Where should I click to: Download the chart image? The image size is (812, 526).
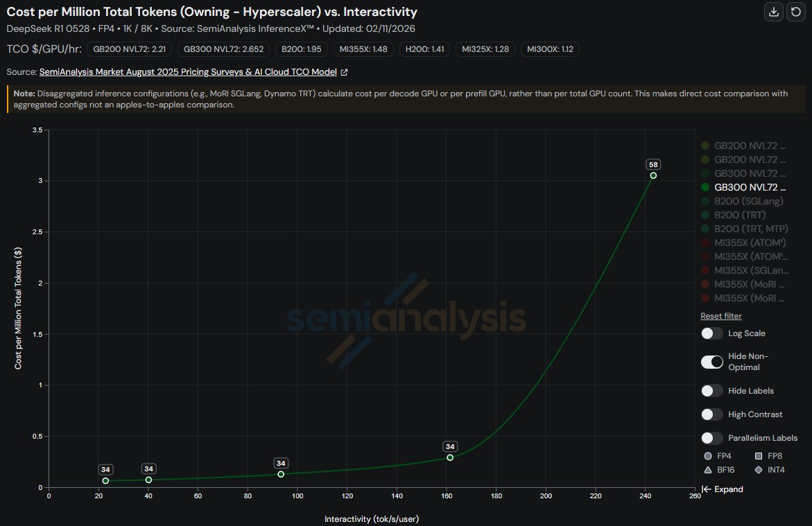pyautogui.click(x=773, y=12)
